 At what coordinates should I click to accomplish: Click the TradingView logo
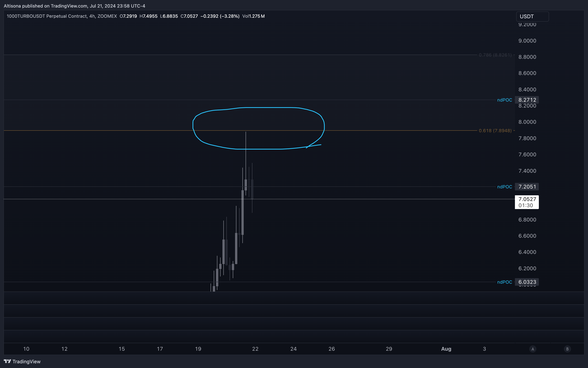point(22,361)
